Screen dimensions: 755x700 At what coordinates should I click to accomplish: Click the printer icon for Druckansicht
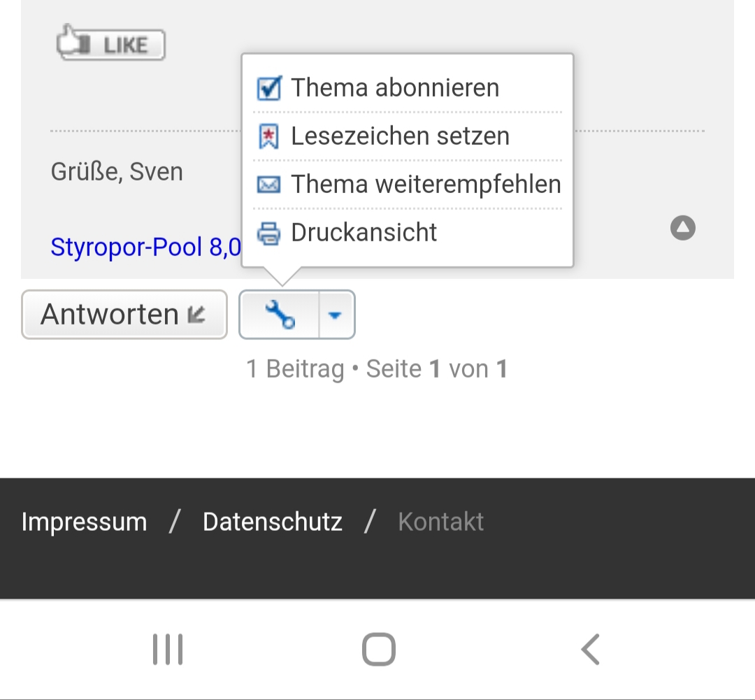pyautogui.click(x=268, y=233)
